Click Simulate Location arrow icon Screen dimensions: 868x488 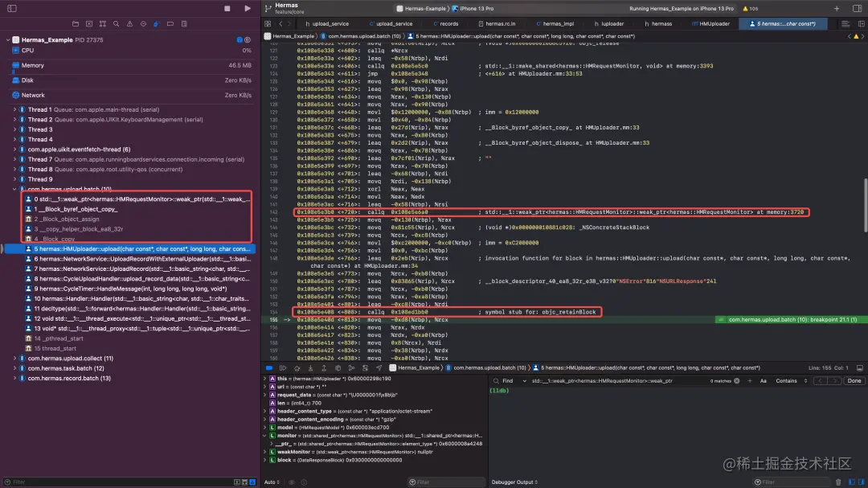pos(379,367)
